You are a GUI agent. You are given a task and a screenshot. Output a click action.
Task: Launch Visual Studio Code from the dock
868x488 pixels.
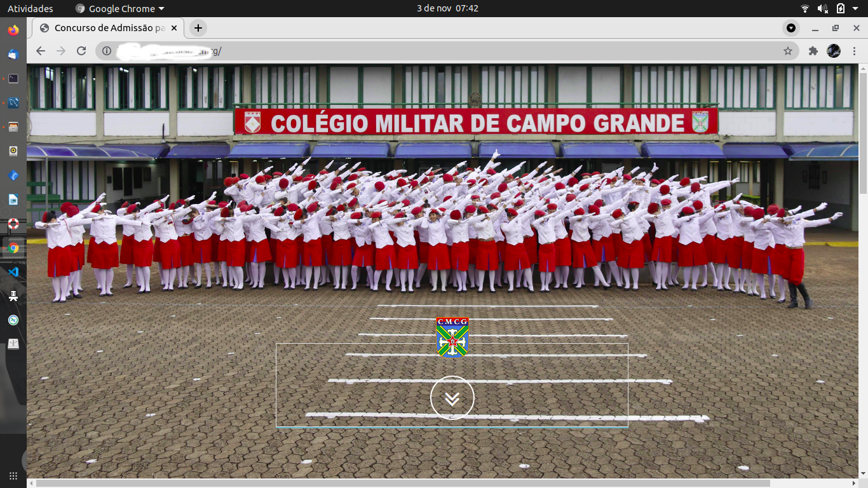pyautogui.click(x=13, y=272)
